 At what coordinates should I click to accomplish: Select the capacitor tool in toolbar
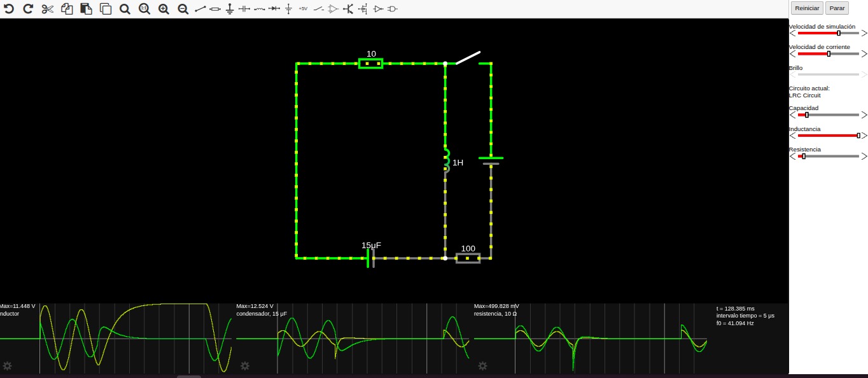tap(244, 9)
